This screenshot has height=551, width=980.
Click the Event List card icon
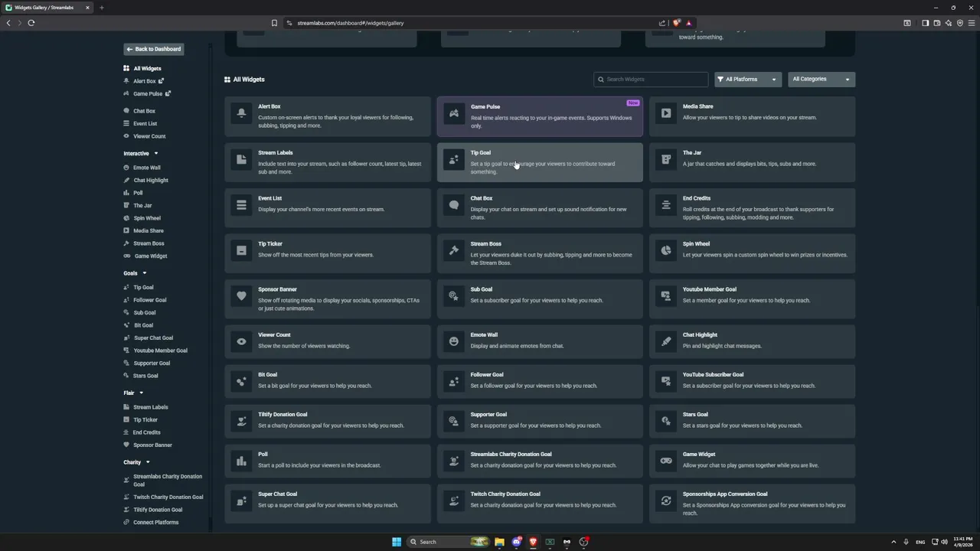241,205
